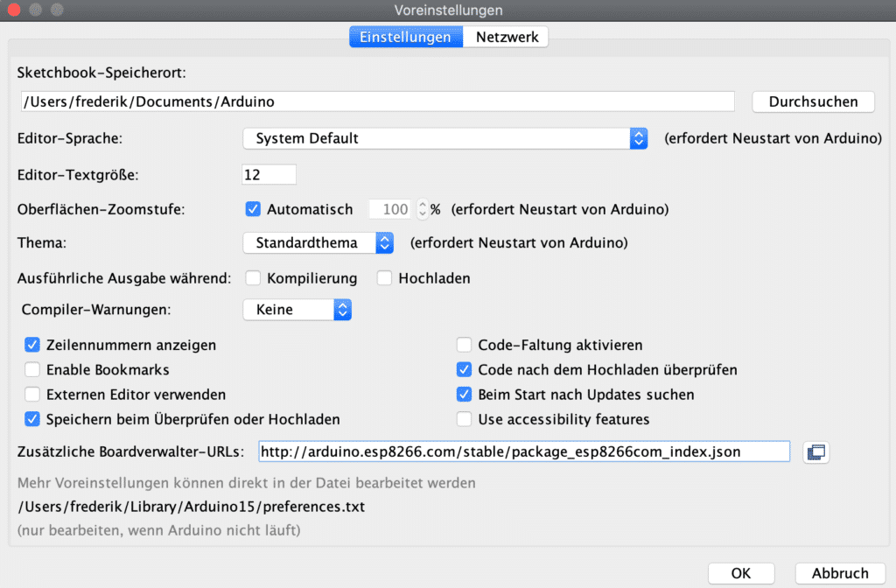
Task: Click the Durchsuchen button
Action: pyautogui.click(x=813, y=101)
